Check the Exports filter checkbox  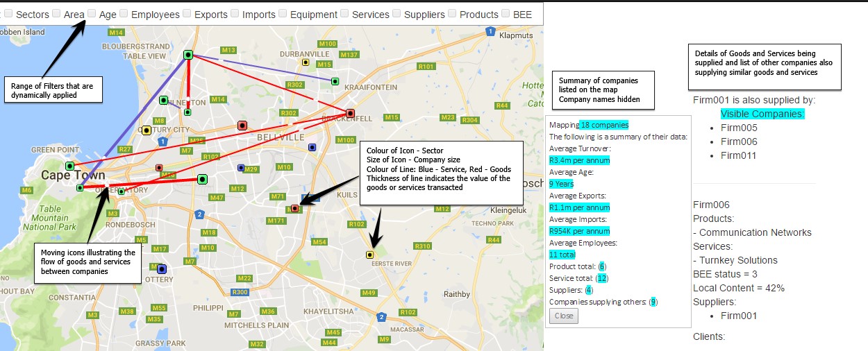point(187,13)
